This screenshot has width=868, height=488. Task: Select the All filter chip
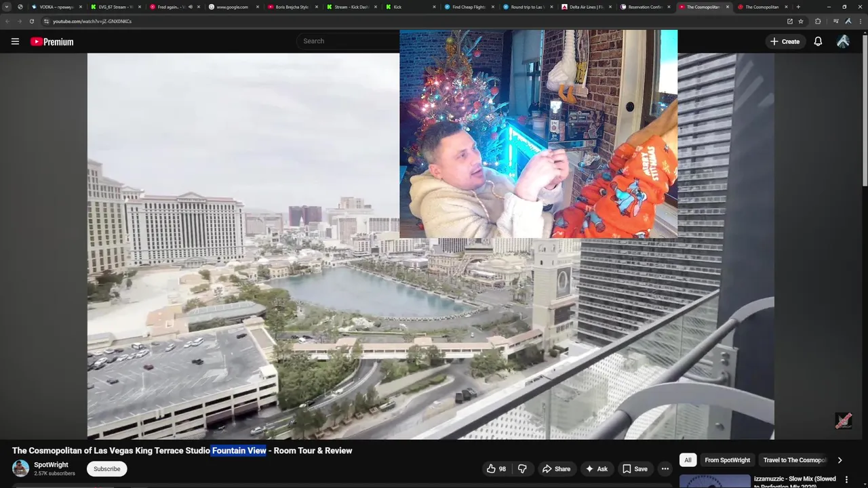pos(688,460)
